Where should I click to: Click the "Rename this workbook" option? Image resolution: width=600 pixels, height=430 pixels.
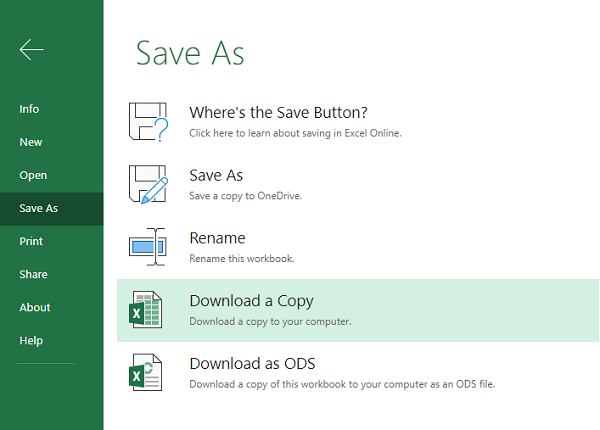coord(241,258)
